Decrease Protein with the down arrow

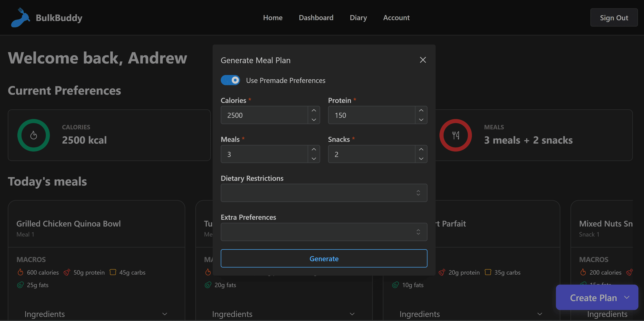point(421,120)
